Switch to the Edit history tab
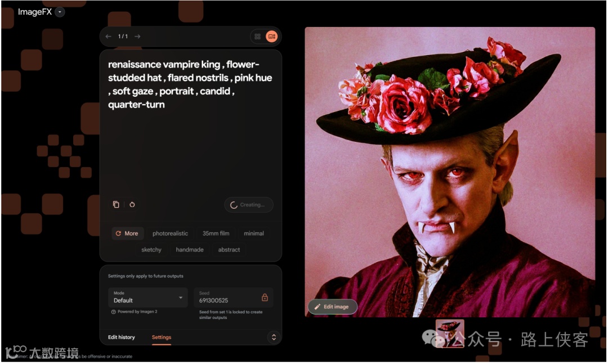Screen dimensions: 608x364 (122, 338)
